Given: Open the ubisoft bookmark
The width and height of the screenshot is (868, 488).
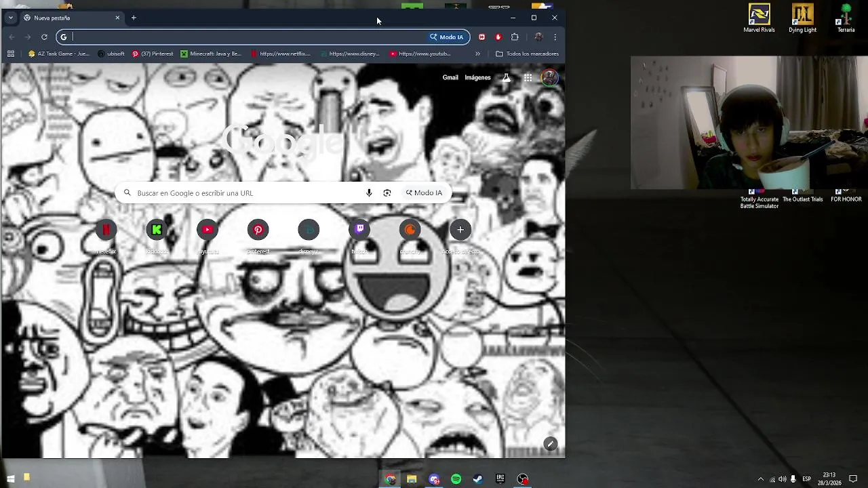Looking at the screenshot, I should (111, 54).
